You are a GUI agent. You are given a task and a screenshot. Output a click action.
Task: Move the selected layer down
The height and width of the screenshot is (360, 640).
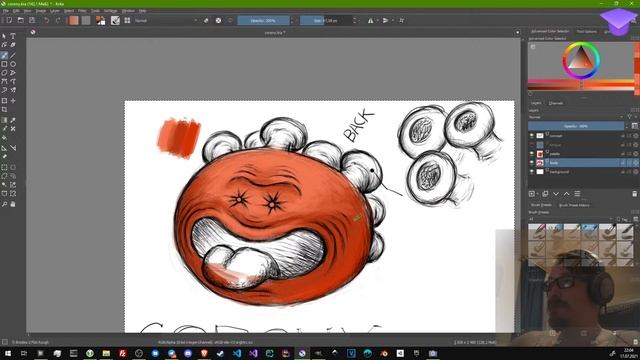(x=556, y=194)
